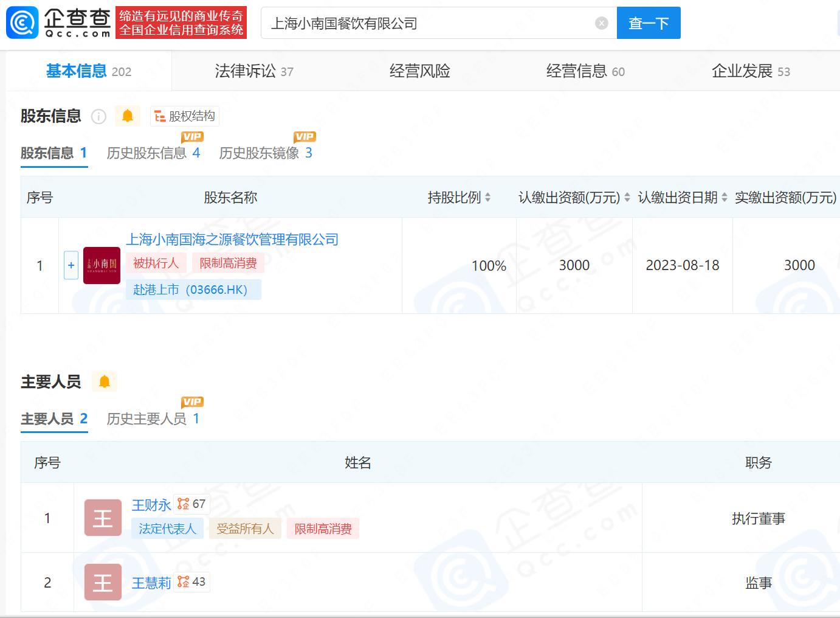Click 王财永's related-companies icon 67
The height and width of the screenshot is (618, 840).
coord(191,504)
